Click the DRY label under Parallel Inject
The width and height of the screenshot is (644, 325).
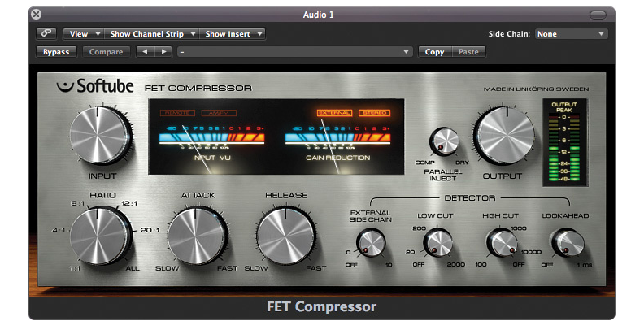click(x=462, y=162)
